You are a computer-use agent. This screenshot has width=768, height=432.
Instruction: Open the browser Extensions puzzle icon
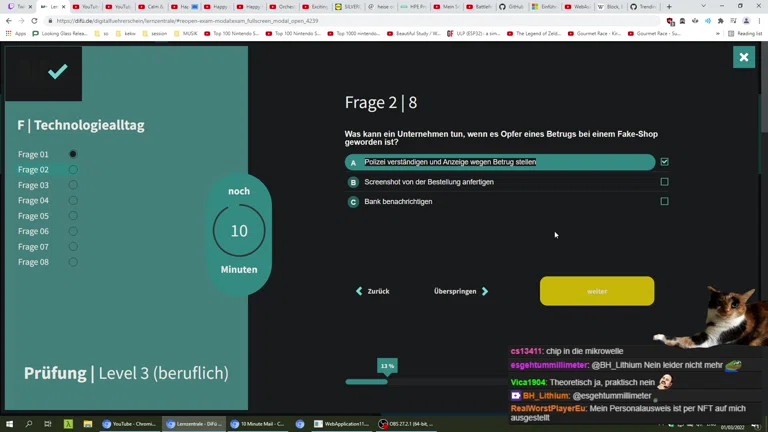coord(720,21)
